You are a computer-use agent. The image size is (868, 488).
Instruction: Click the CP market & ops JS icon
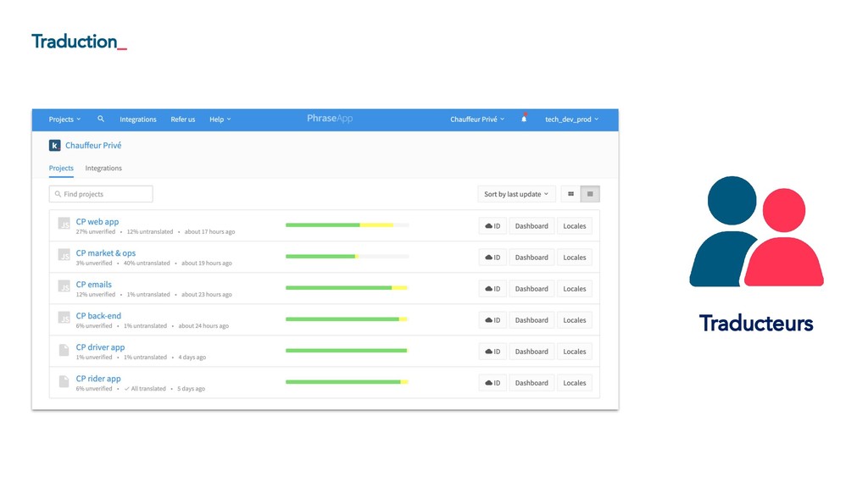tap(64, 255)
